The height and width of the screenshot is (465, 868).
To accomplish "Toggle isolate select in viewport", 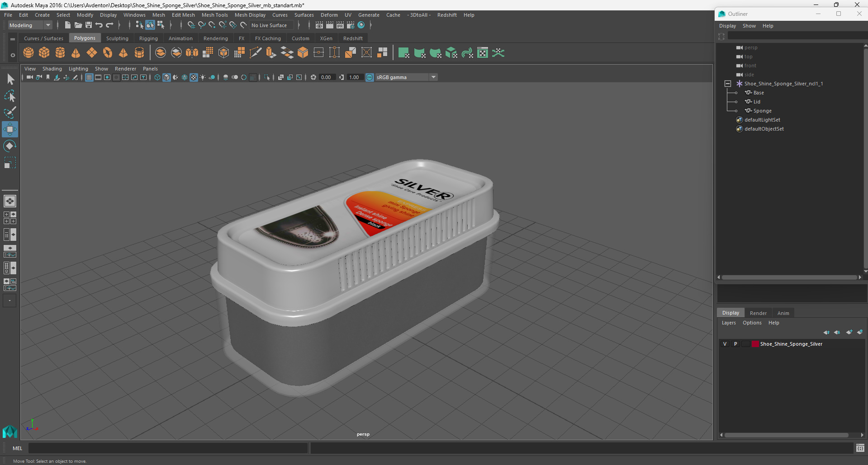I will pyautogui.click(x=267, y=77).
